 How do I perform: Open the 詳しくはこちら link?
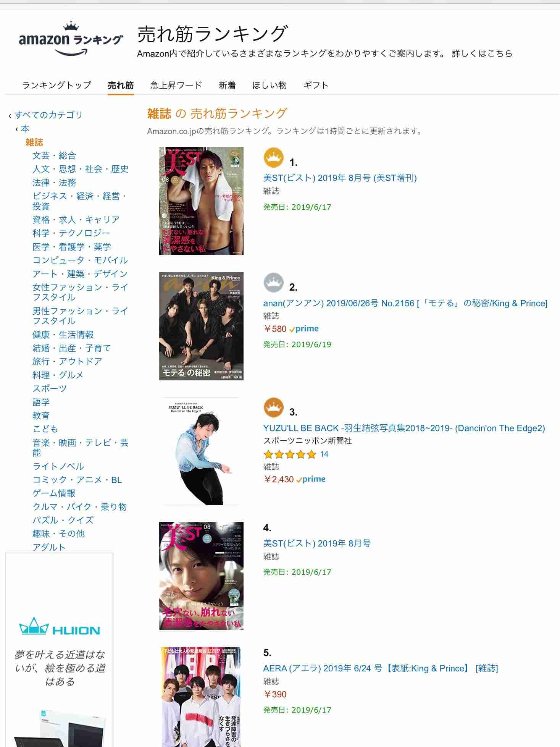point(482,53)
